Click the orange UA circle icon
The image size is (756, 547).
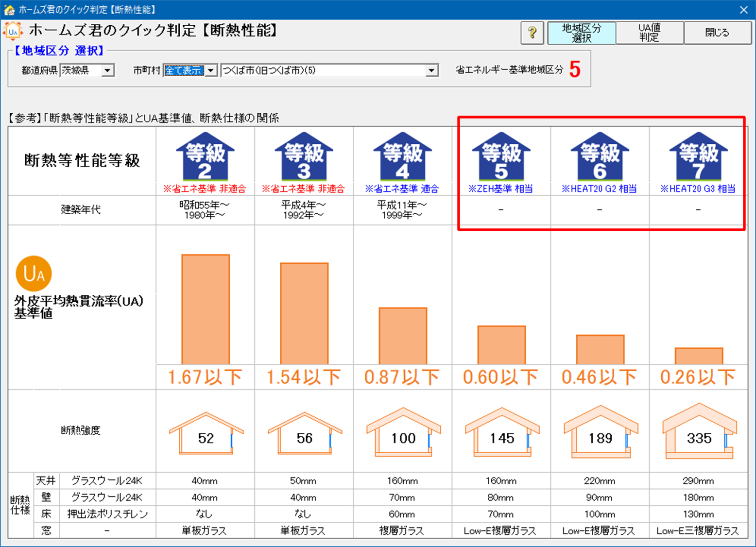pos(34,274)
